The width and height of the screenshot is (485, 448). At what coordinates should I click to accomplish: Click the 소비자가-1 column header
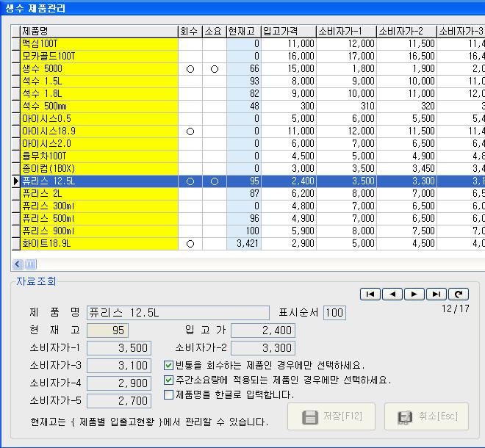pos(346,32)
